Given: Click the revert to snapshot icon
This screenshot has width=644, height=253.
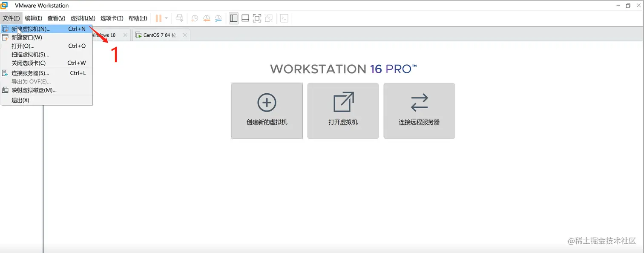Looking at the screenshot, I should click(207, 18).
